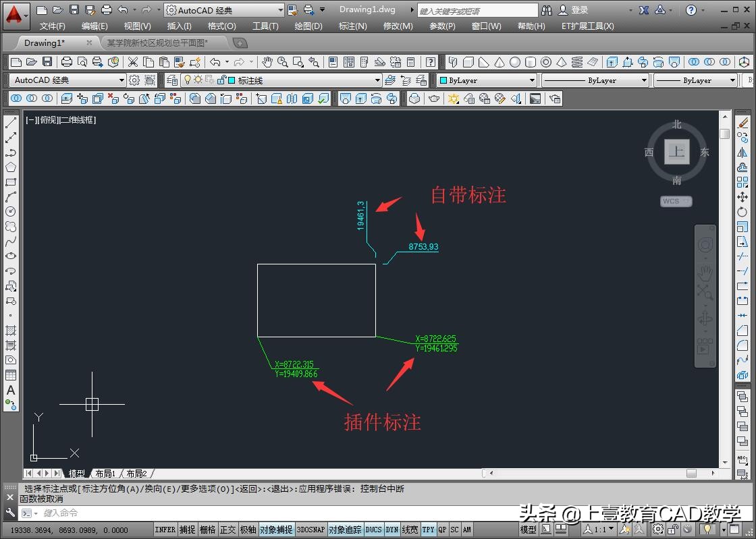Select the Rotate tool
756x539 pixels.
coord(742,212)
